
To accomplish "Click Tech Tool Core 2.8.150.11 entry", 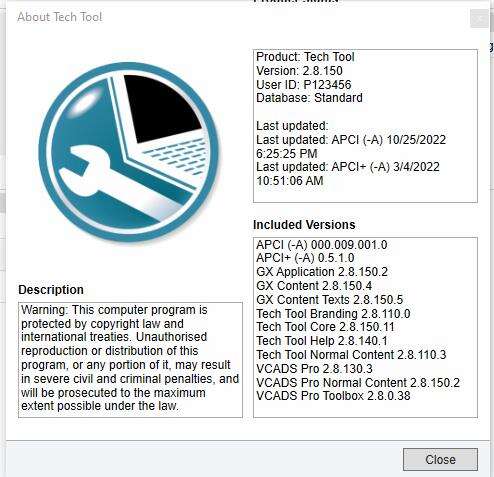I will tap(325, 327).
